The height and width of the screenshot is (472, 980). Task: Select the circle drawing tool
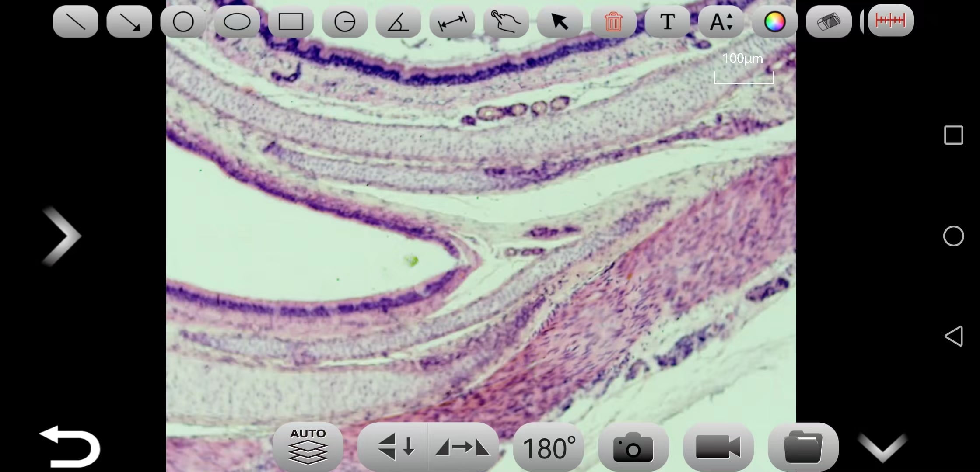[183, 21]
